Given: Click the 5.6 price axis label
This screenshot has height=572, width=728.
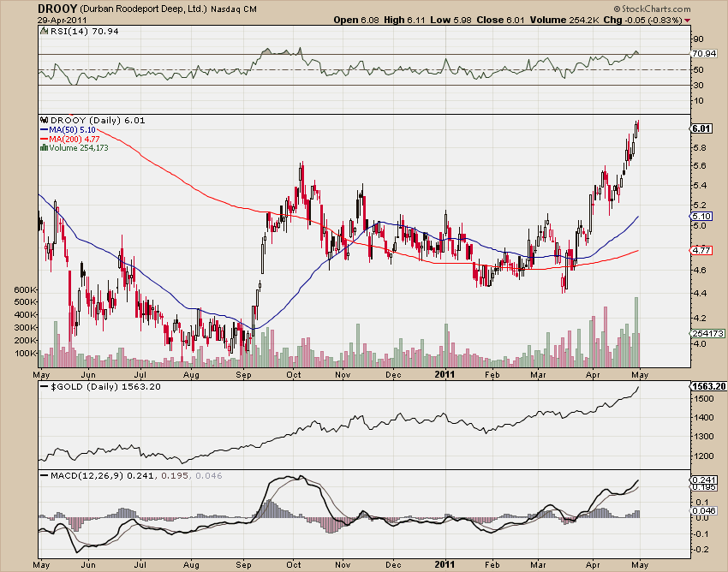Looking at the screenshot, I should [x=700, y=166].
